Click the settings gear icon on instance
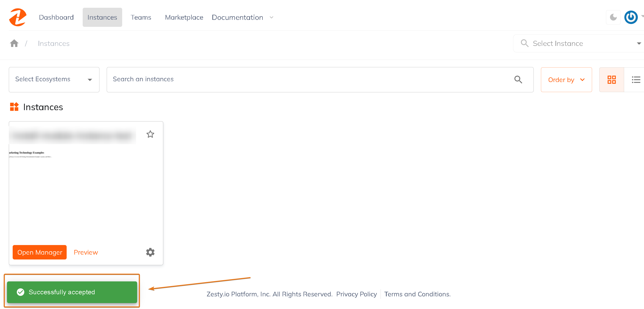This screenshot has width=644, height=309. pos(150,252)
